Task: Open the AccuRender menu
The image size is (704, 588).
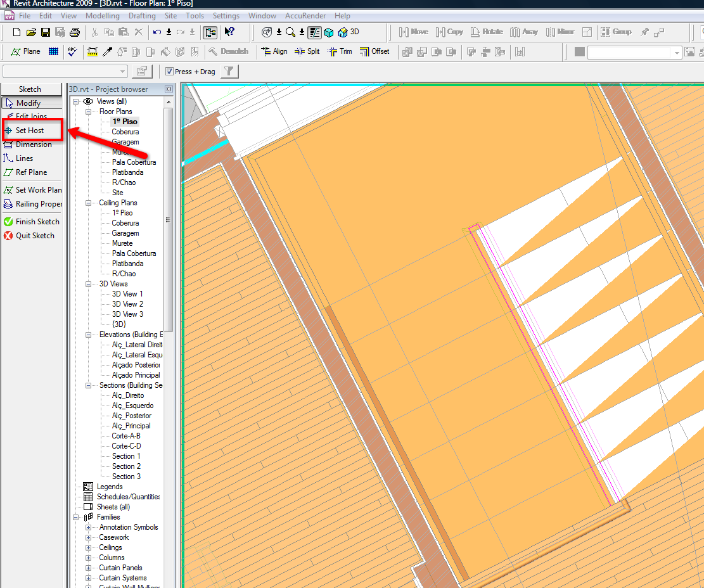Action: [305, 16]
